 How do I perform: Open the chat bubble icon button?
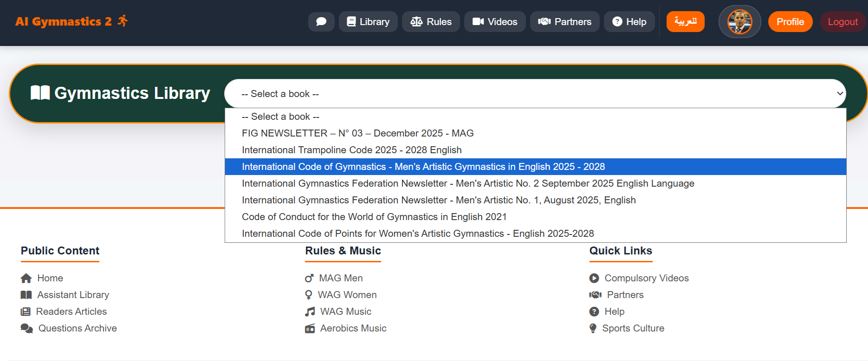click(321, 22)
